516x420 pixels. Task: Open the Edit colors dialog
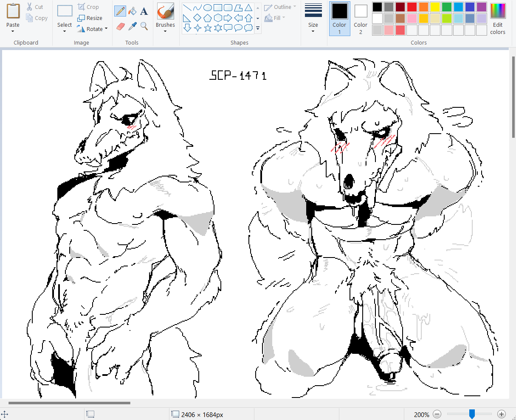coord(498,18)
